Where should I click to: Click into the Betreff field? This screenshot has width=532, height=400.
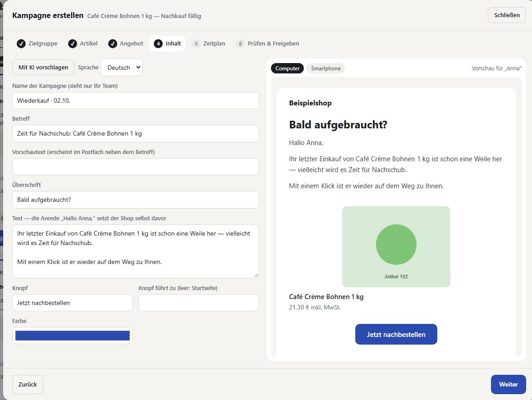(136, 134)
